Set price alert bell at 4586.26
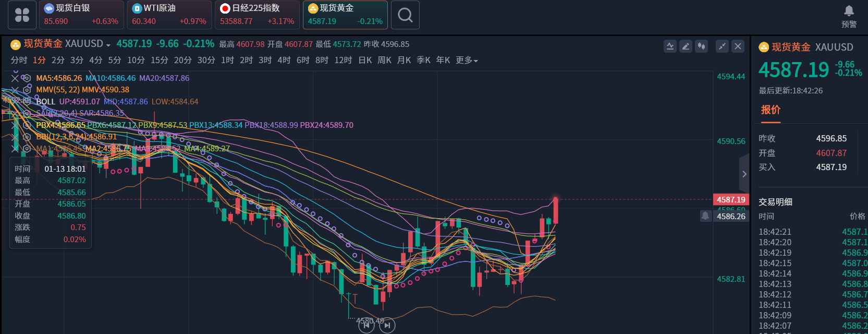The image size is (868, 334). pyautogui.click(x=705, y=216)
